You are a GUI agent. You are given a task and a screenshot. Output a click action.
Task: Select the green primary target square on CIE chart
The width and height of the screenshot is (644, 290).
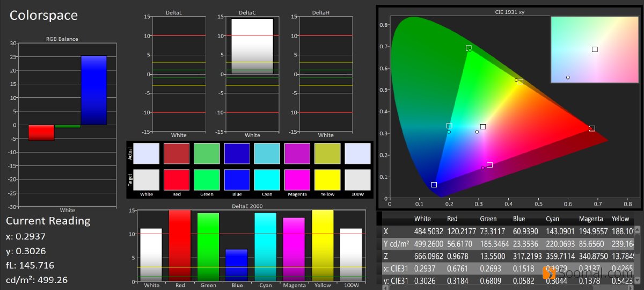[x=469, y=48]
